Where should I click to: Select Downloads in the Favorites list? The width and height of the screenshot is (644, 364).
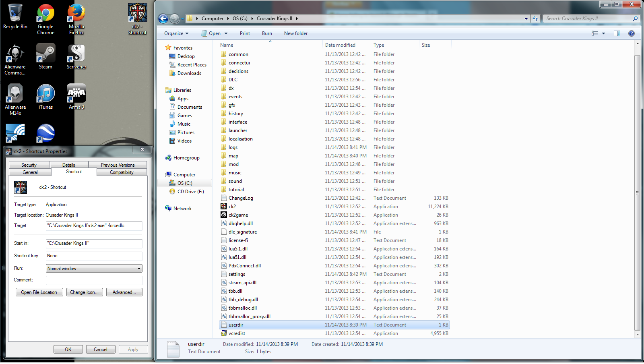(189, 73)
